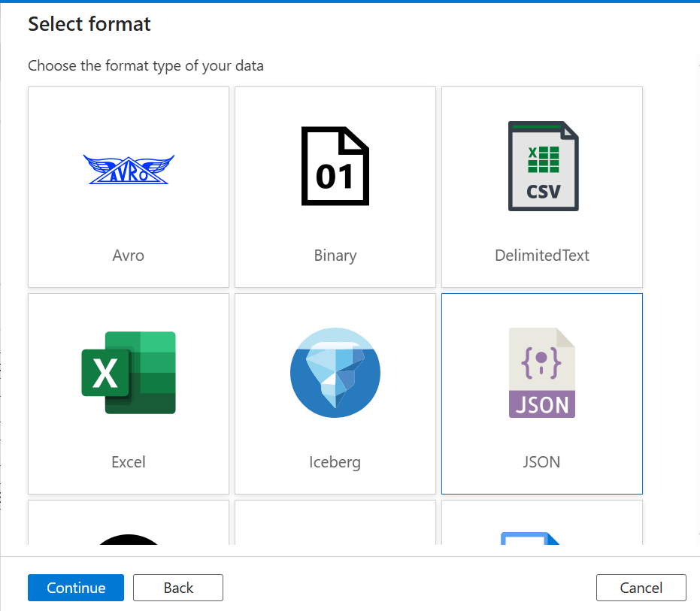Click the blank tile below Iceberg
This screenshot has width=700, height=611.
coord(335,523)
